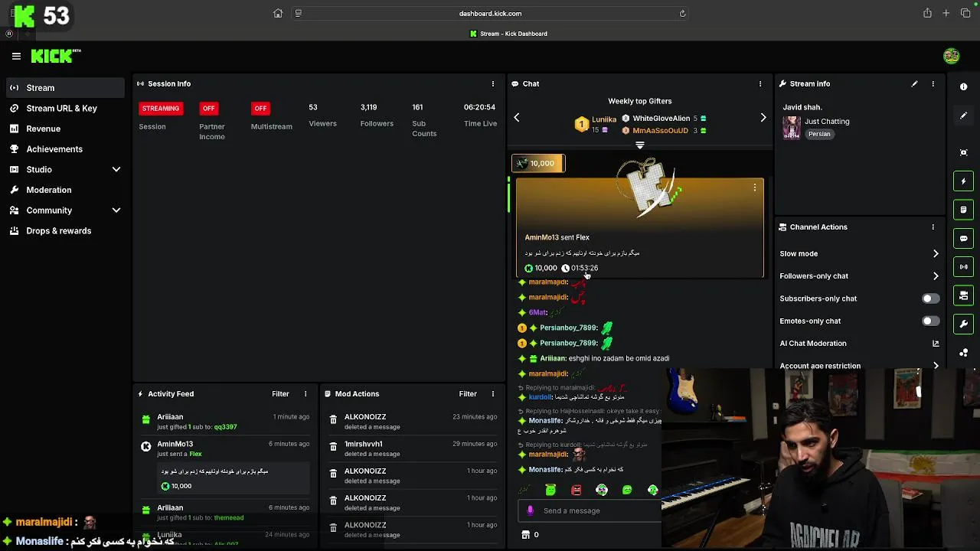Go to Stream in sidebar
The image size is (980, 551).
click(x=65, y=88)
